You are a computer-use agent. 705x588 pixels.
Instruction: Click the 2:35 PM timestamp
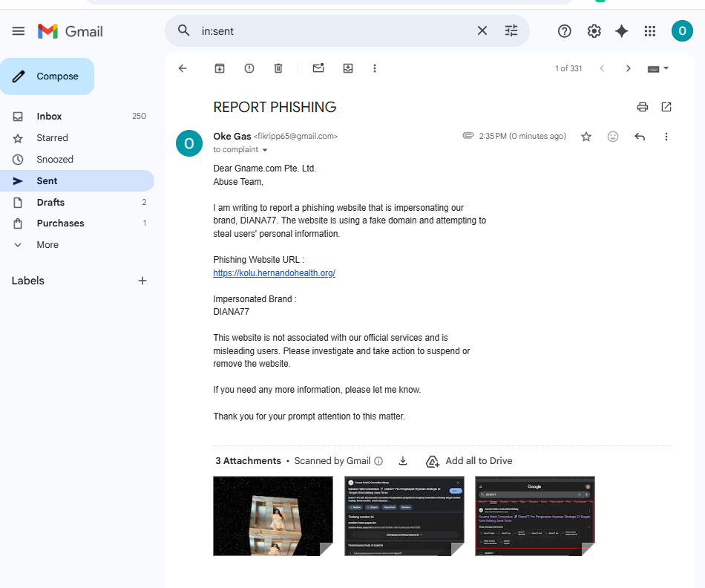(x=522, y=137)
